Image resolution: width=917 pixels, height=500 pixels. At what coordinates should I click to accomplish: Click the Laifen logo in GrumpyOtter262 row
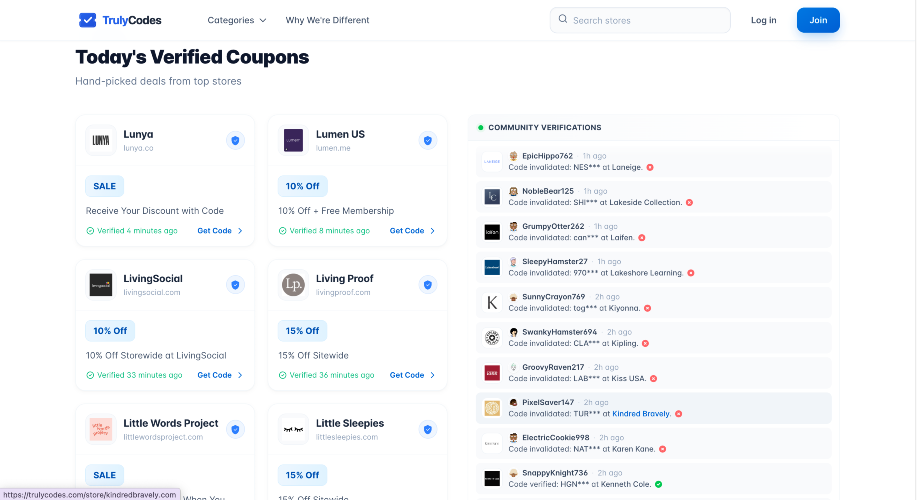click(492, 232)
